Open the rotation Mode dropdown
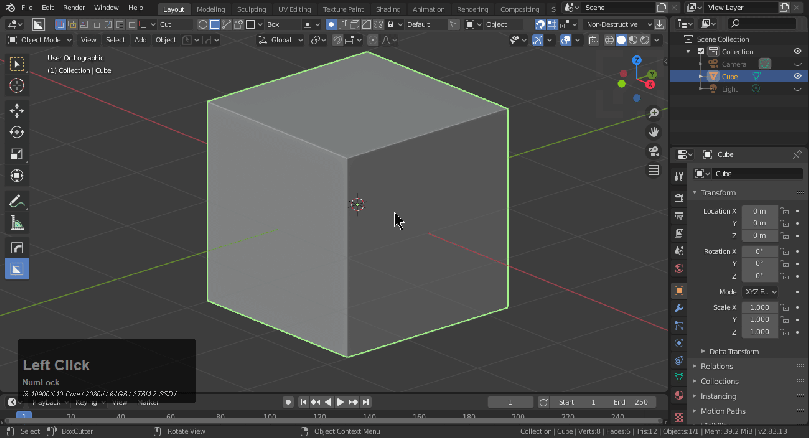This screenshot has height=438, width=809. 759,290
